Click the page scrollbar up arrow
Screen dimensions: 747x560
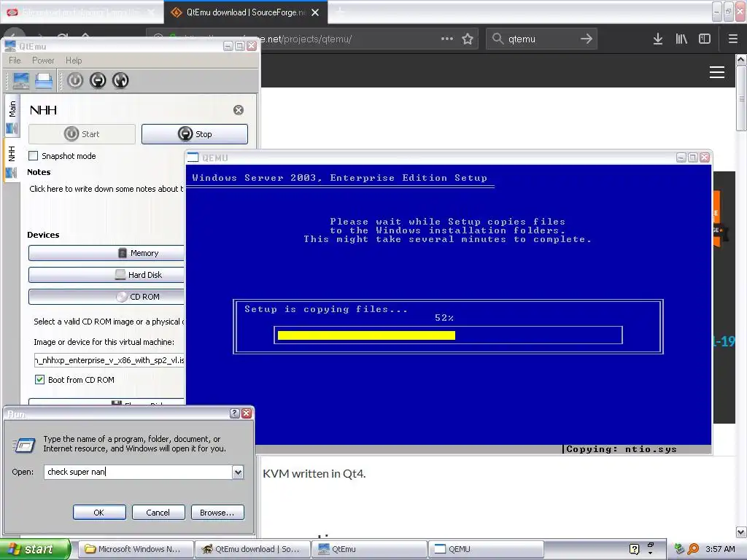[x=741, y=60]
